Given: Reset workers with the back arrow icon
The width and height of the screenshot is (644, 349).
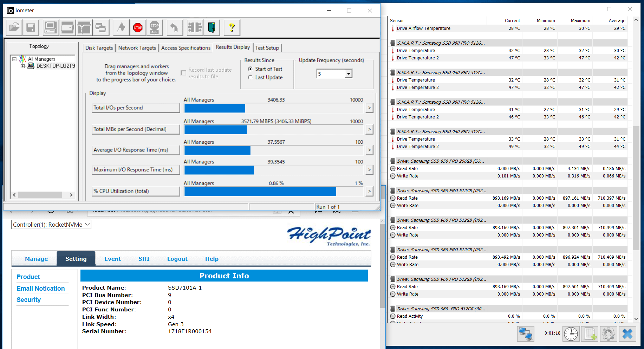Looking at the screenshot, I should coord(175,27).
